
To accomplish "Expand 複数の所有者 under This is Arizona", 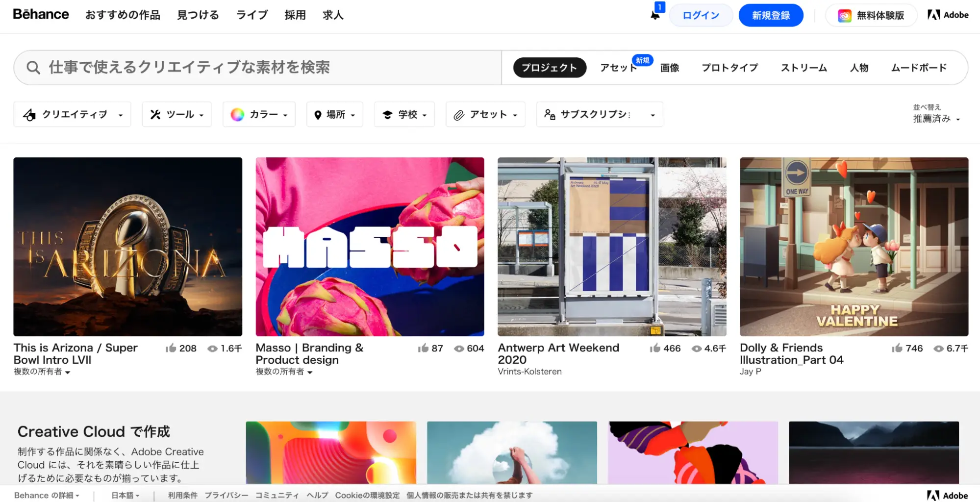I will 42,372.
